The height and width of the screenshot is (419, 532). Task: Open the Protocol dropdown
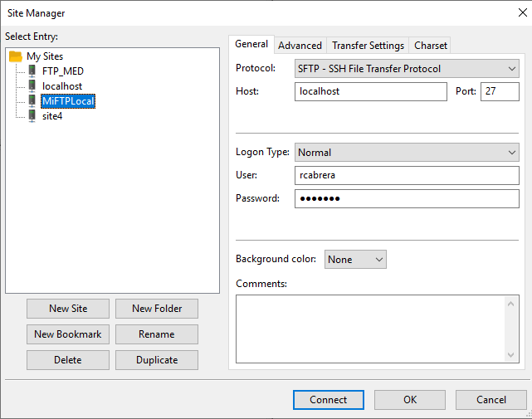(407, 69)
